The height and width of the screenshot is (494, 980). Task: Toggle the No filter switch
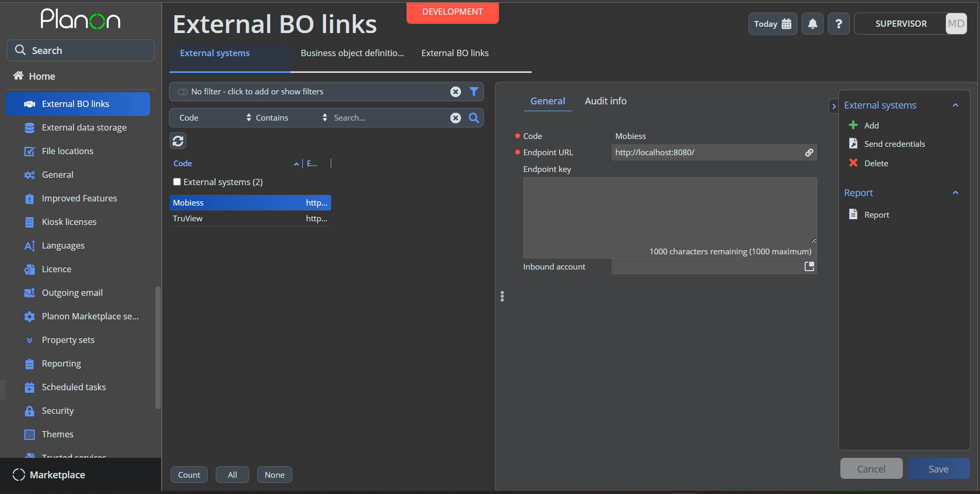[x=183, y=92]
